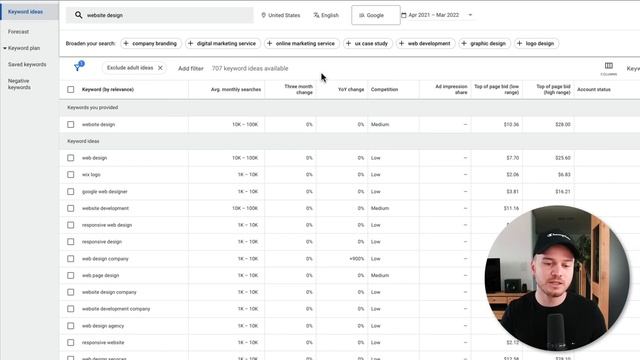640x360 pixels.
Task: Remove the Exclude adult ideas filter
Action: tap(160, 68)
